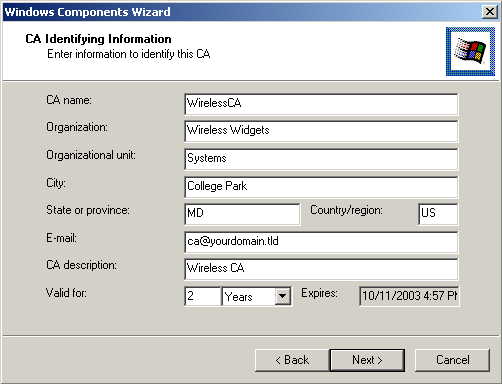This screenshot has width=502, height=384.
Task: Click the CA Identifying Information heading
Action: pyautogui.click(x=98, y=39)
